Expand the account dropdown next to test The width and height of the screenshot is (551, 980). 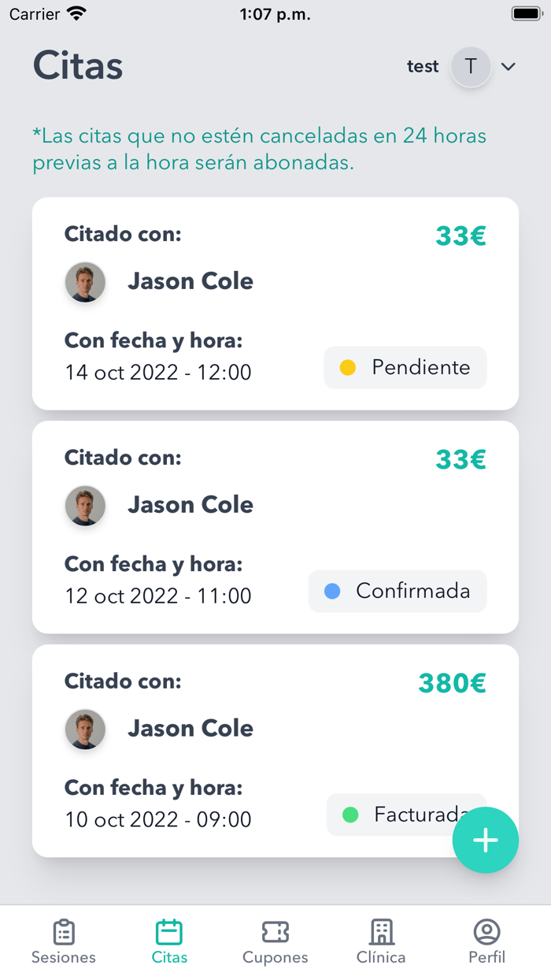click(x=508, y=66)
